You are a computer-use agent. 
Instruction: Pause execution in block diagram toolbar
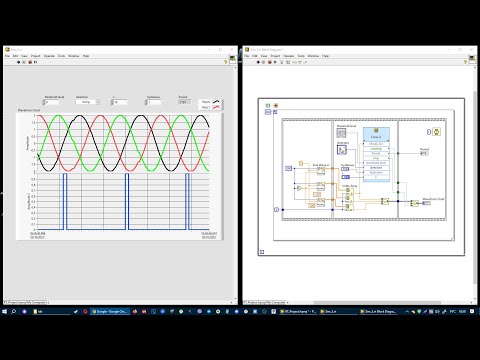coord(275,62)
